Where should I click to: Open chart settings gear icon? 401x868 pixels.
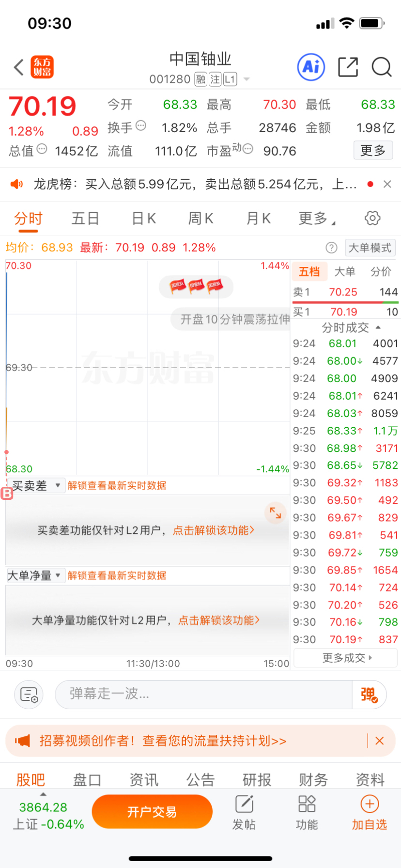[x=372, y=218]
